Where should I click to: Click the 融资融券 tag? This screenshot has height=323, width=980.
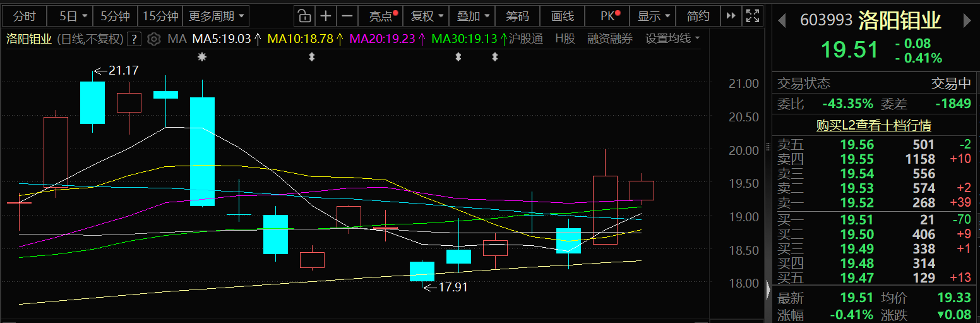pos(610,39)
